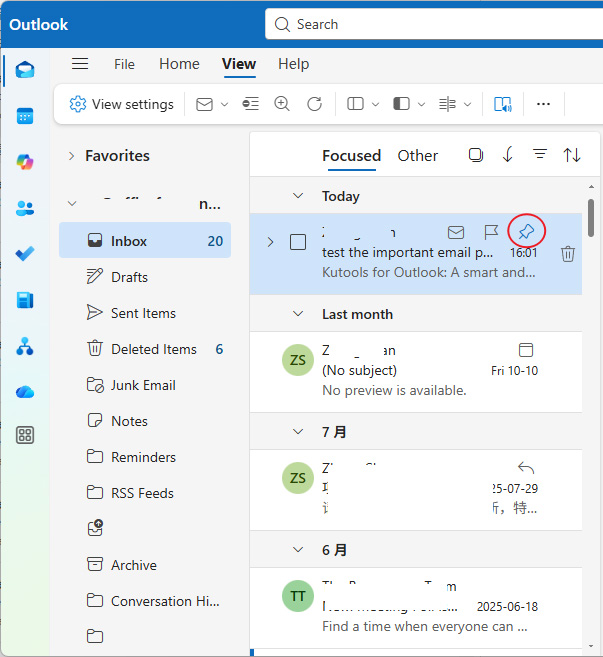Open the Filter icon in list header

540,154
